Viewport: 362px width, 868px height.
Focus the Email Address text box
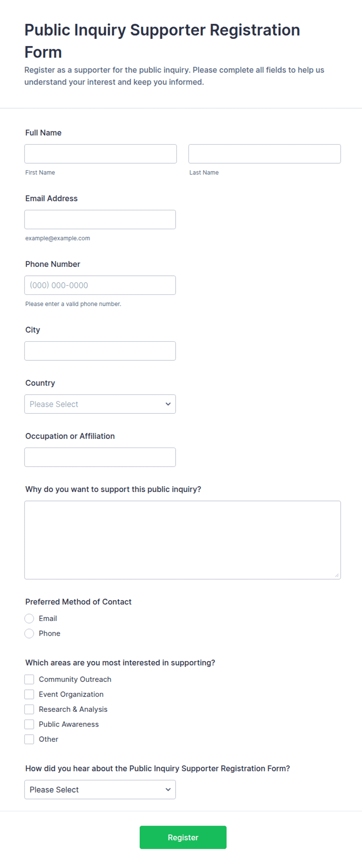(x=100, y=220)
